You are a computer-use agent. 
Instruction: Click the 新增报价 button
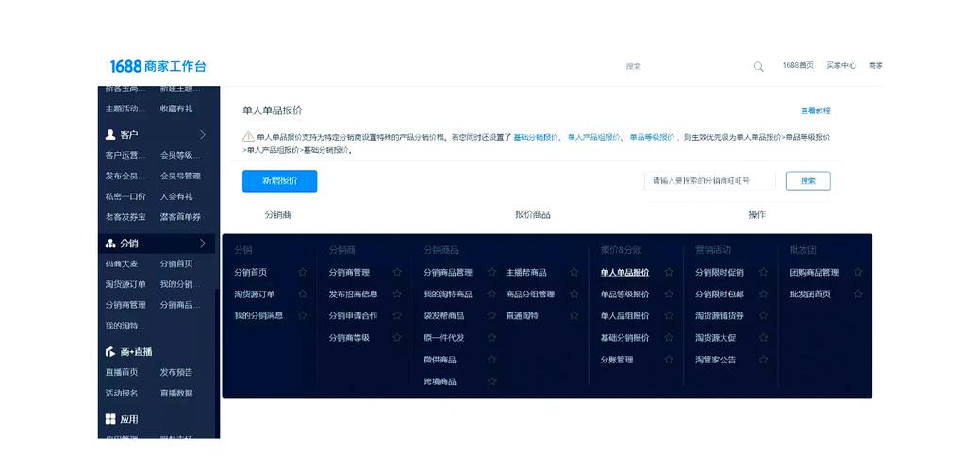tap(279, 180)
